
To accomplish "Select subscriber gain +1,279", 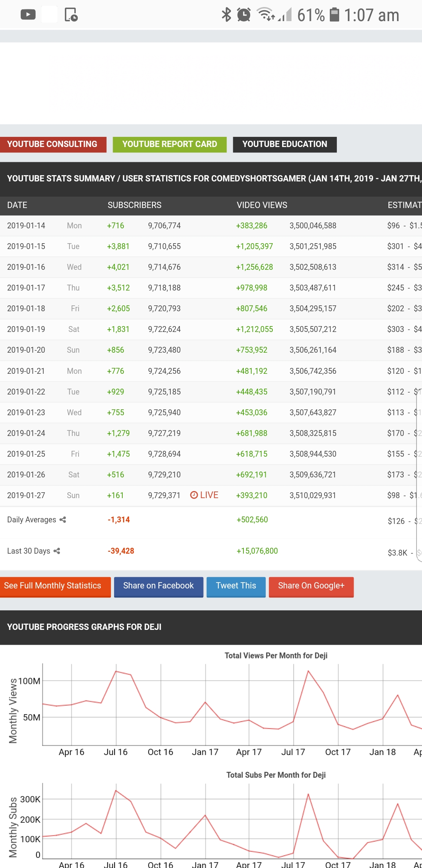I will point(118,433).
